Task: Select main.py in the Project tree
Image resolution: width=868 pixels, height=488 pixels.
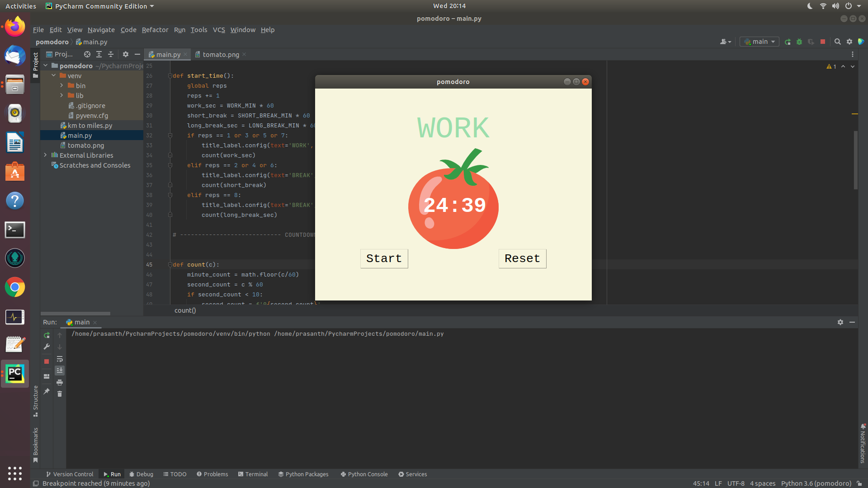Action: pyautogui.click(x=80, y=135)
